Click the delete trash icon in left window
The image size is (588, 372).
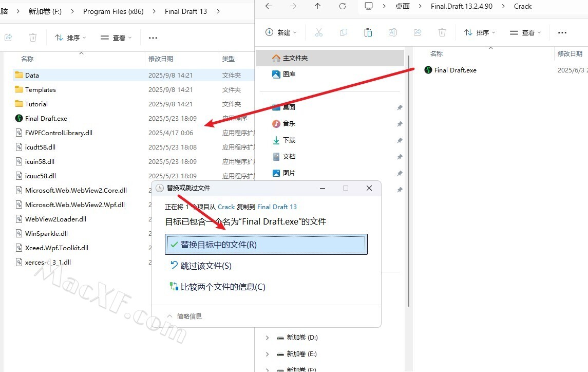[33, 38]
